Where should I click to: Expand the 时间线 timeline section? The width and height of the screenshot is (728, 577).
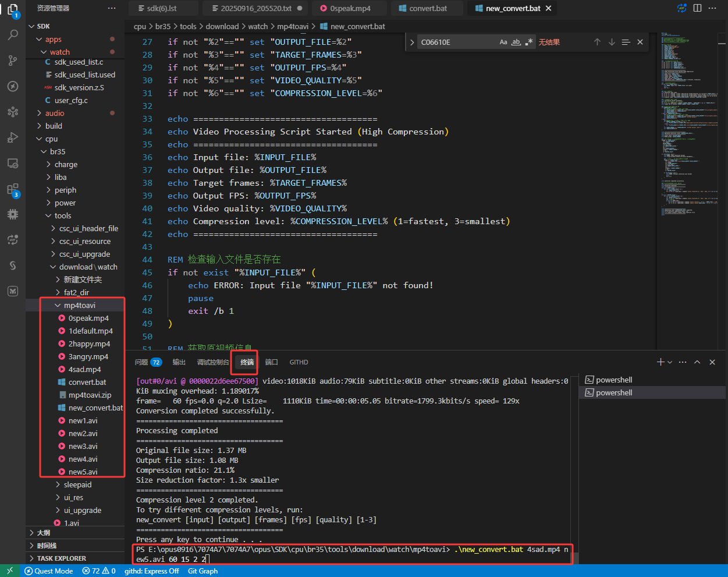[75, 546]
